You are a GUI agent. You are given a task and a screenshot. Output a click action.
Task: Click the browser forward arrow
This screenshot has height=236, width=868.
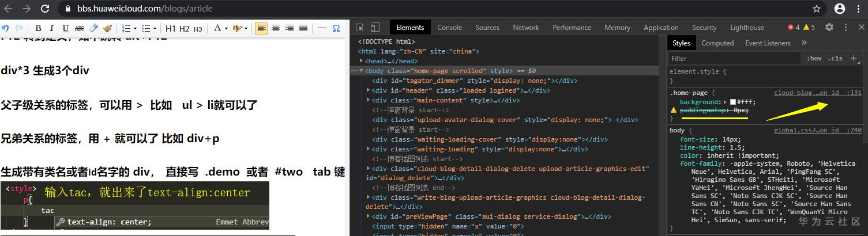27,9
